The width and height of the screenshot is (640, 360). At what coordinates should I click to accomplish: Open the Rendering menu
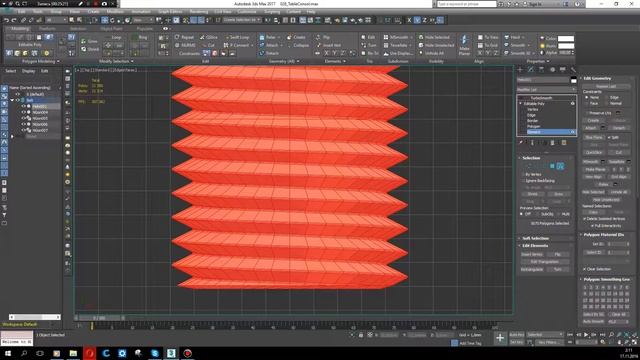tap(198, 12)
